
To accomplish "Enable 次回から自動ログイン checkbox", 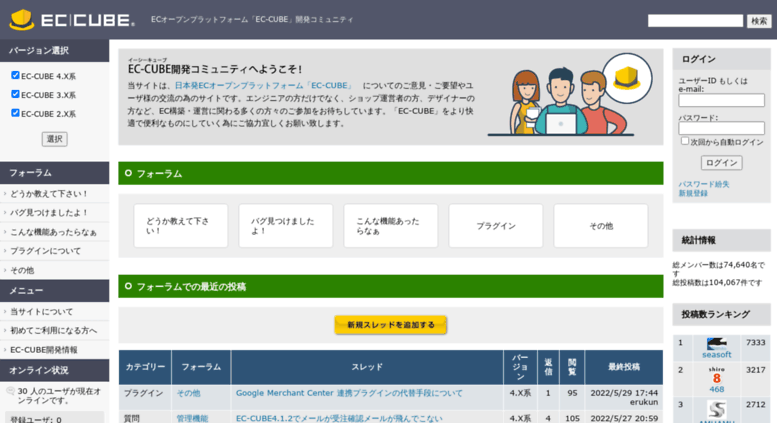I will point(685,141).
